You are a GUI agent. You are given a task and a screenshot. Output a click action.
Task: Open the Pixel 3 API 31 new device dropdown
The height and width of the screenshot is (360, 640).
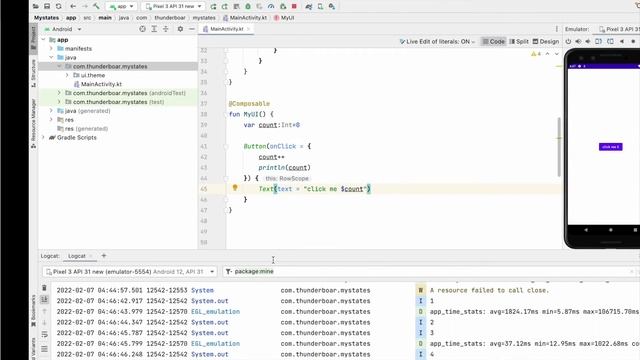click(x=173, y=7)
